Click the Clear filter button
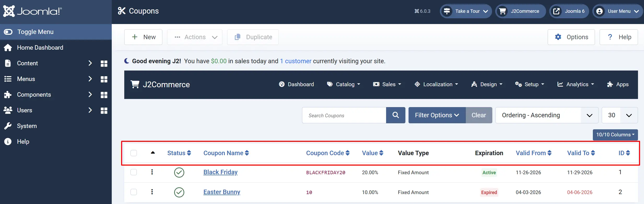 click(479, 115)
